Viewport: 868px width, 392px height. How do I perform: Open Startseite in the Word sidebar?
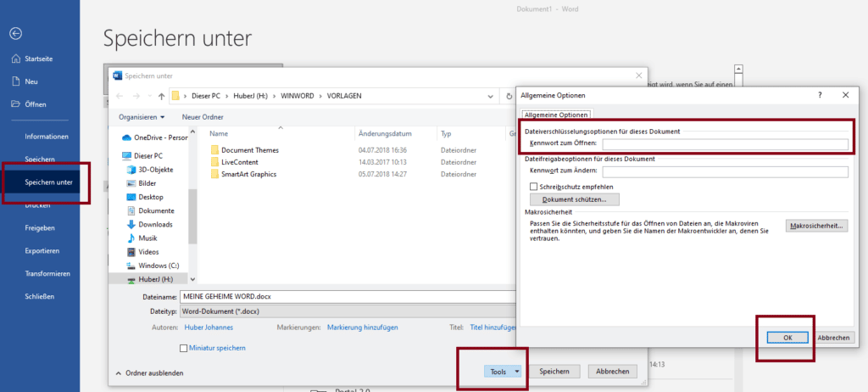pyautogui.click(x=40, y=59)
